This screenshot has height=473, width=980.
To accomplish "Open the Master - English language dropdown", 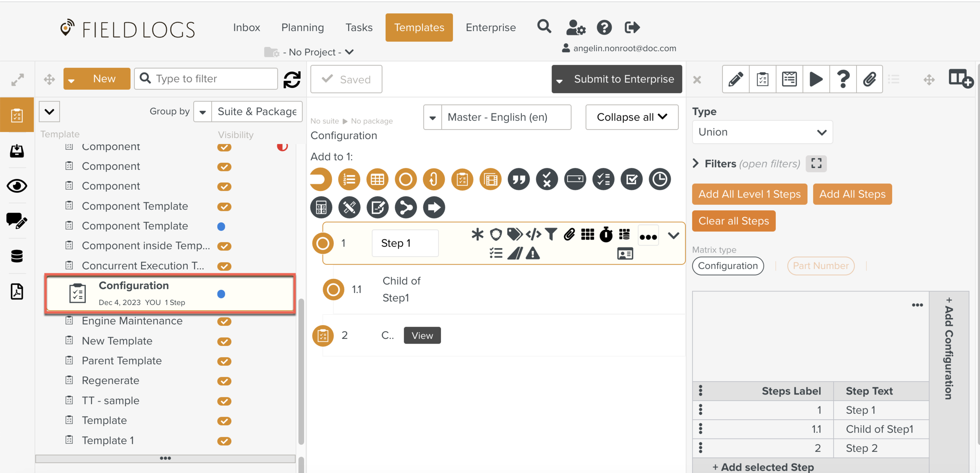I will (497, 117).
